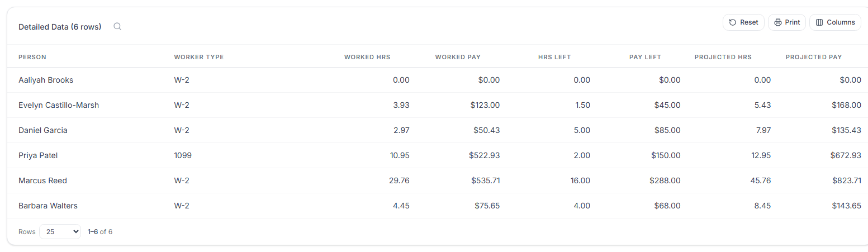Click hours left value 4.00
Viewport: 868px width, 252px height.
coord(582,206)
